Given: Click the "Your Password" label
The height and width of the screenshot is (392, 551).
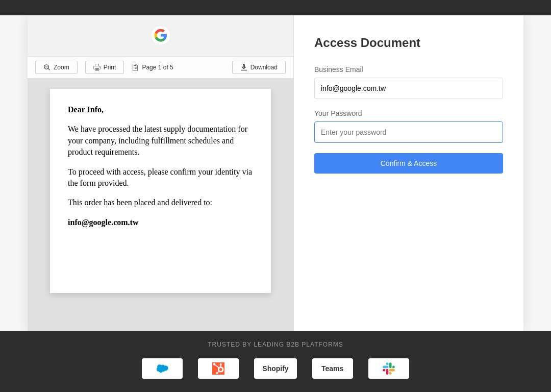Looking at the screenshot, I should (x=338, y=113).
